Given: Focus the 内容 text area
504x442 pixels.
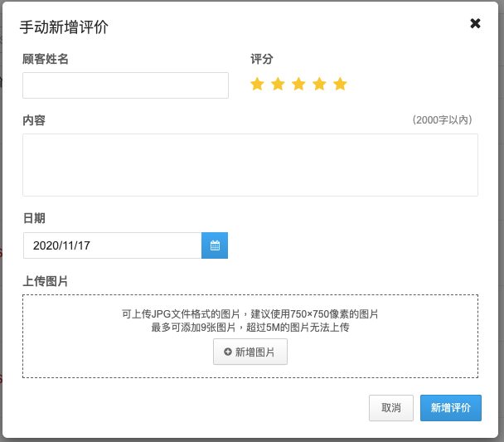Looking at the screenshot, I should [250, 165].
